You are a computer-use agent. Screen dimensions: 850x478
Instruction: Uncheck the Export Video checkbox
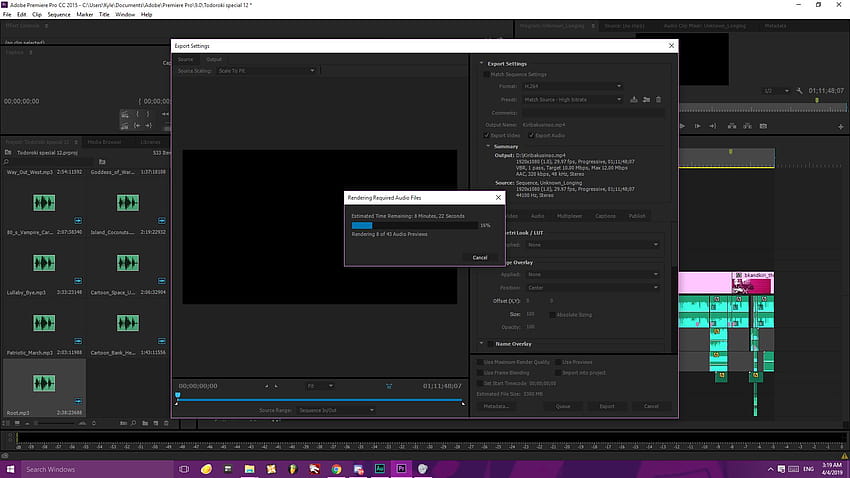click(486, 135)
